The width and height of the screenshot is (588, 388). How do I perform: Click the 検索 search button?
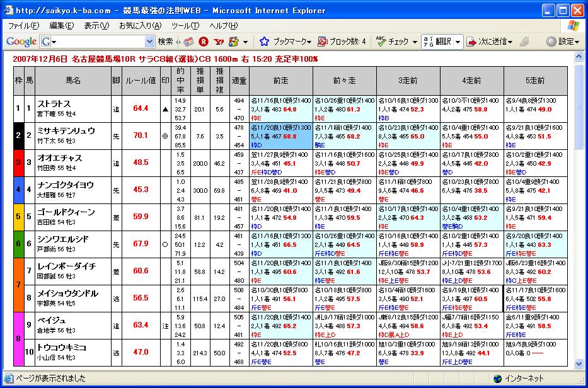(x=165, y=42)
